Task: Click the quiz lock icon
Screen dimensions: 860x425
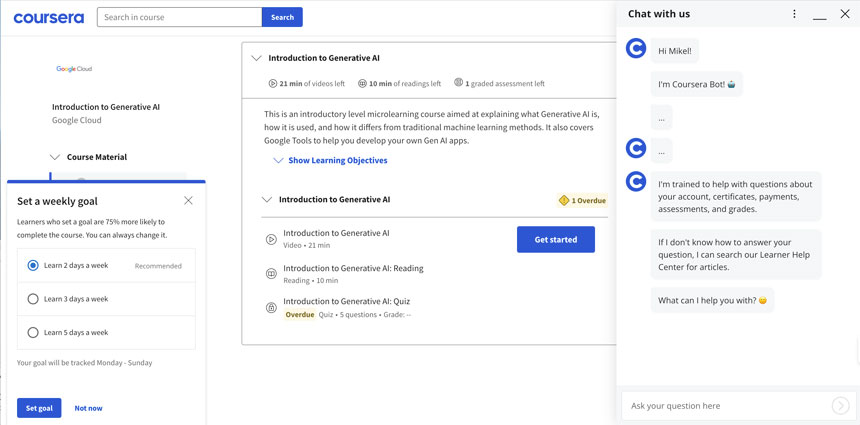Action: (271, 307)
